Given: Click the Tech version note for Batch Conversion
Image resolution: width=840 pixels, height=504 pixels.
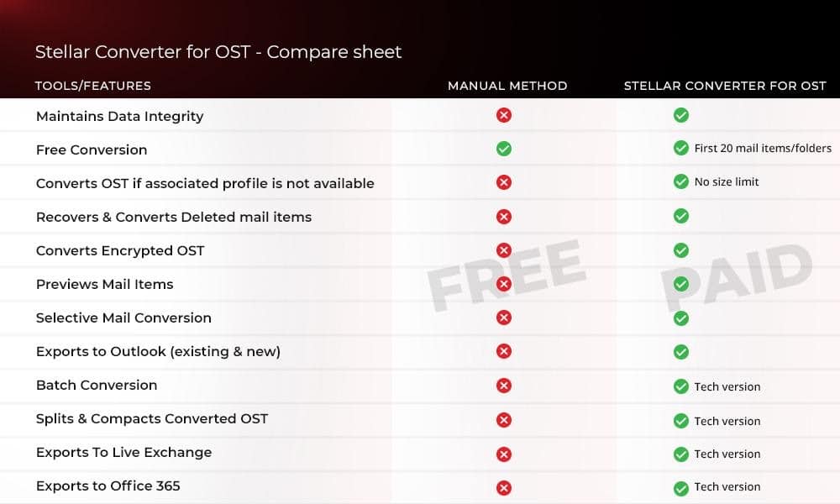Looking at the screenshot, I should pos(727,386).
